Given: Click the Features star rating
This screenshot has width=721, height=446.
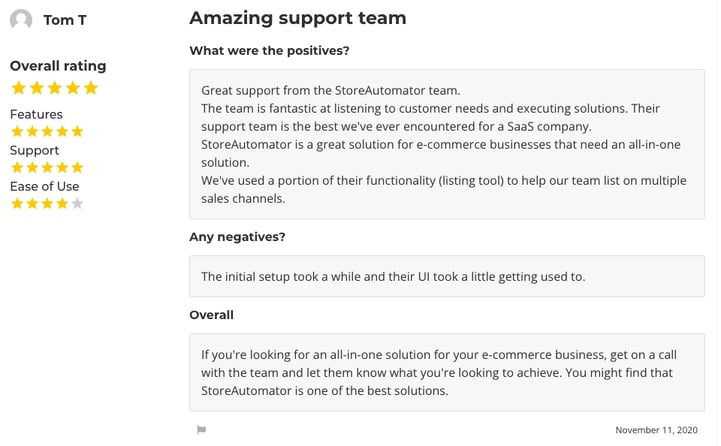Looking at the screenshot, I should (47, 132).
